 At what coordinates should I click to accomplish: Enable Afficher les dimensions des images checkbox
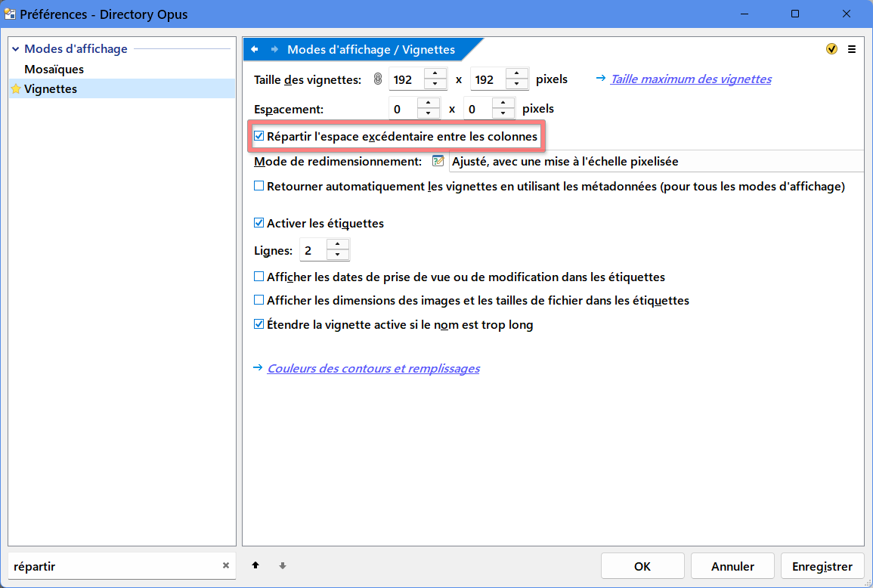(x=259, y=300)
